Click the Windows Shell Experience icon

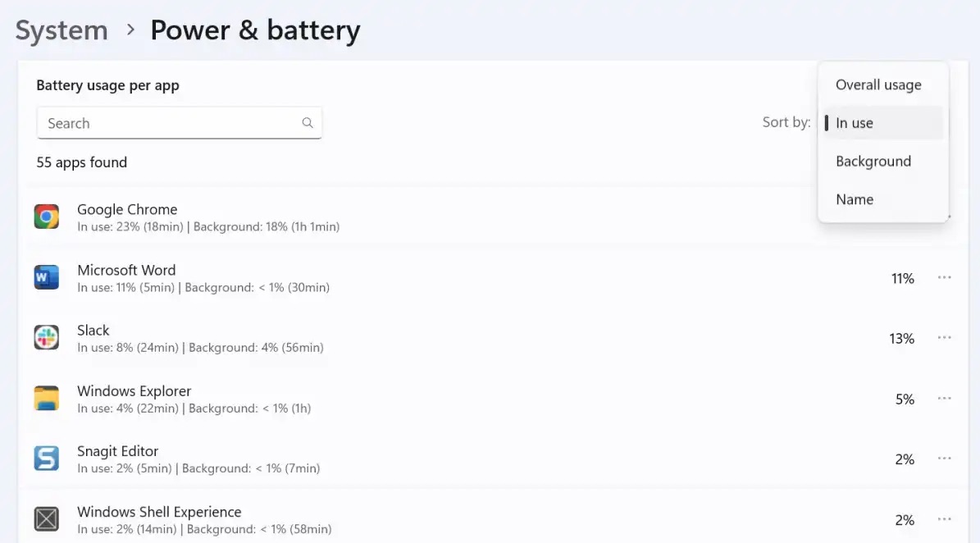click(x=47, y=518)
